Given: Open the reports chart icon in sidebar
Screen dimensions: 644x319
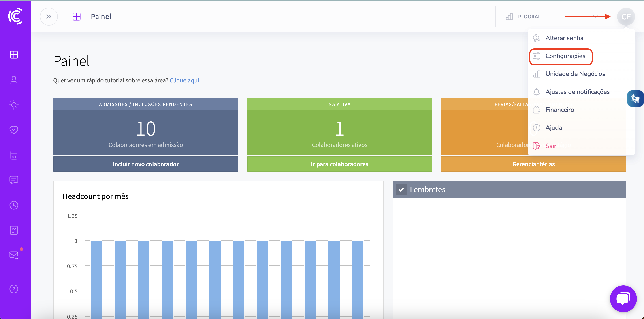Looking at the screenshot, I should pyautogui.click(x=14, y=230).
